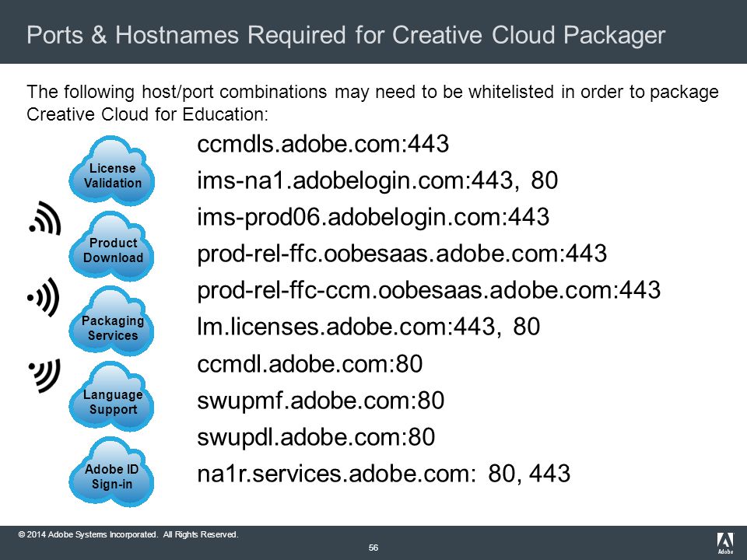Image resolution: width=747 pixels, height=560 pixels.
Task: Select the 'ims-prod06.adobelogin.com:443' entry
Action: coord(373,217)
